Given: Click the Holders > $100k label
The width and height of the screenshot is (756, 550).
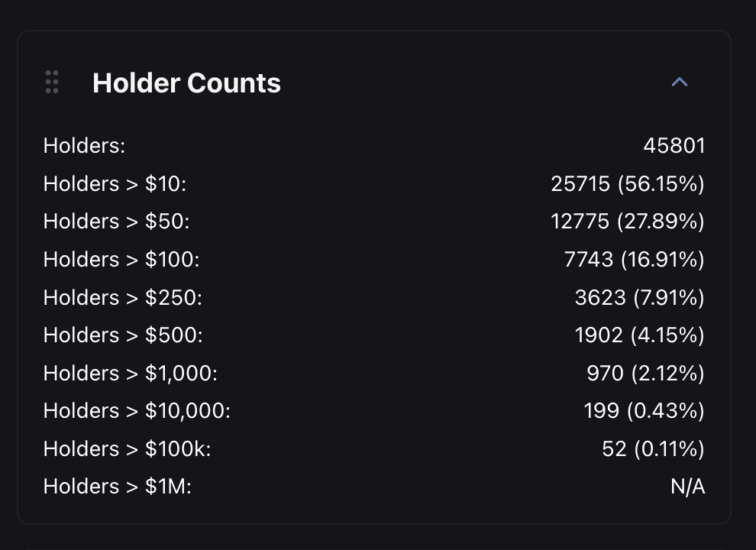Looking at the screenshot, I should tap(126, 448).
